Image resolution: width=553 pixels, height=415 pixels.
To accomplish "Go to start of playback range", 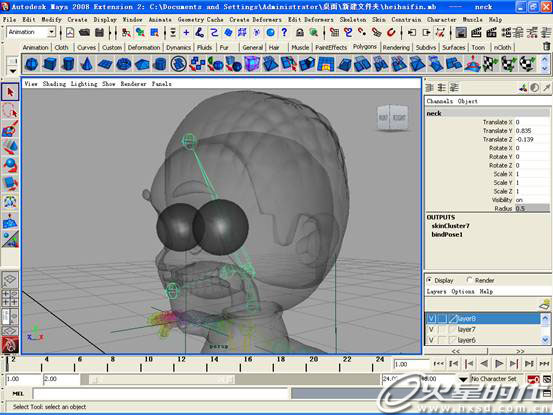I will pyautogui.click(x=438, y=363).
